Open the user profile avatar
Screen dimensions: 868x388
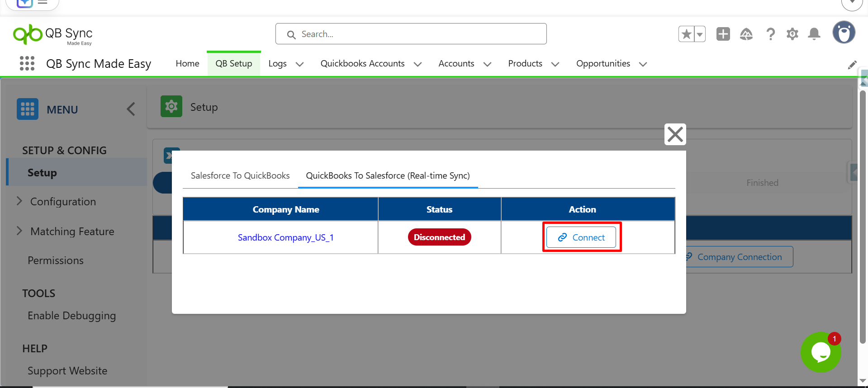pyautogui.click(x=844, y=33)
